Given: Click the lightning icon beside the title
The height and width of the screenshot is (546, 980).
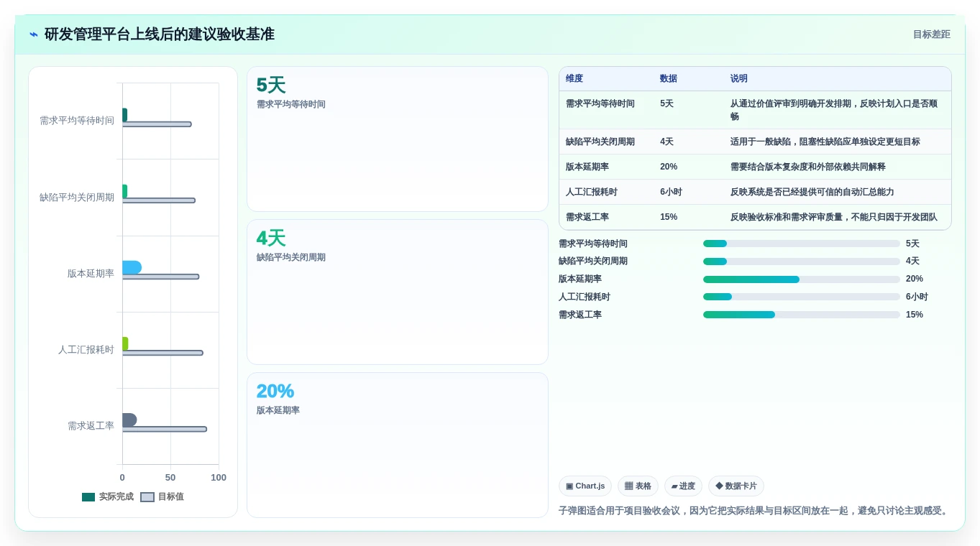Looking at the screenshot, I should point(34,34).
